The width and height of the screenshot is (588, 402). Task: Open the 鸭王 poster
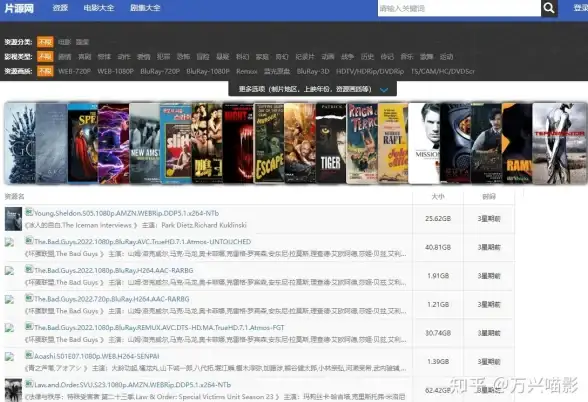tap(207, 143)
